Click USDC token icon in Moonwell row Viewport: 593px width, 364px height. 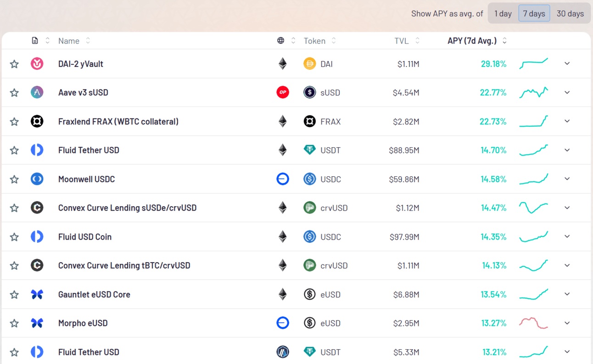tap(310, 179)
